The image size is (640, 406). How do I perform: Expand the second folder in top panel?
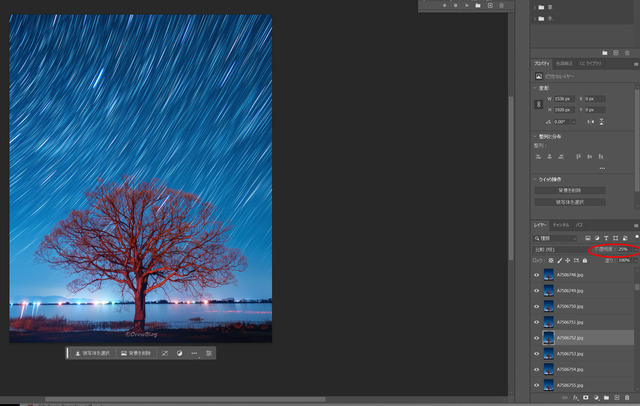pos(535,19)
